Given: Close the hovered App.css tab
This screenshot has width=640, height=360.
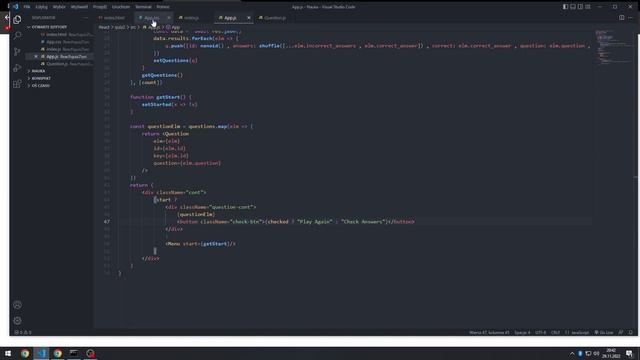Looking at the screenshot, I should (169, 18).
